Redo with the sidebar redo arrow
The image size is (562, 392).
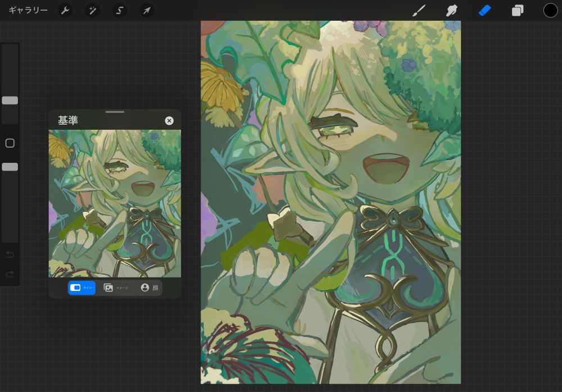pos(10,274)
